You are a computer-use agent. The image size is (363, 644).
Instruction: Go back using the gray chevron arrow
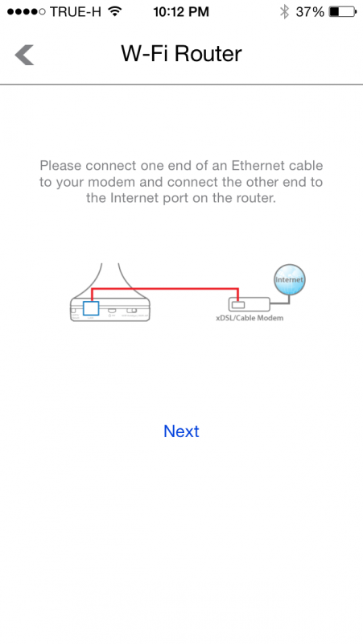(24, 55)
